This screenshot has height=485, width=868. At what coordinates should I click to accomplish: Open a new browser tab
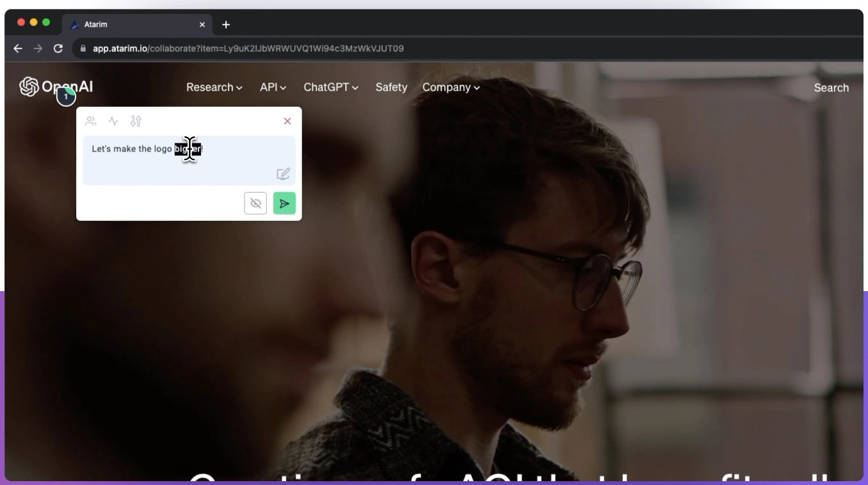[226, 24]
